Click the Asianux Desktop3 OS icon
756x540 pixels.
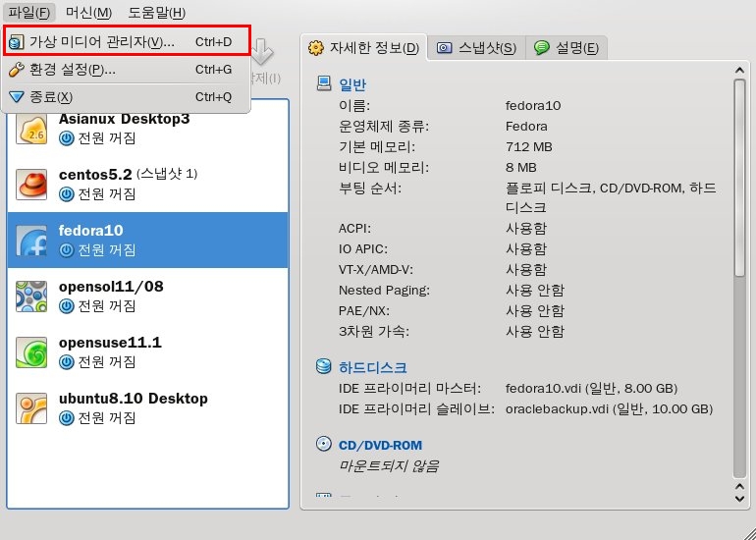pos(31,129)
